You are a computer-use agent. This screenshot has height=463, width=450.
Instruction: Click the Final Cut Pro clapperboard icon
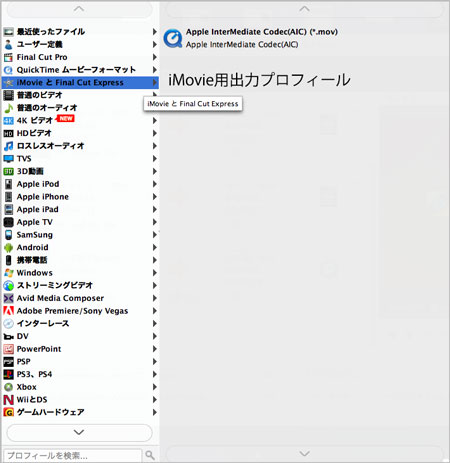pyautogui.click(x=8, y=57)
